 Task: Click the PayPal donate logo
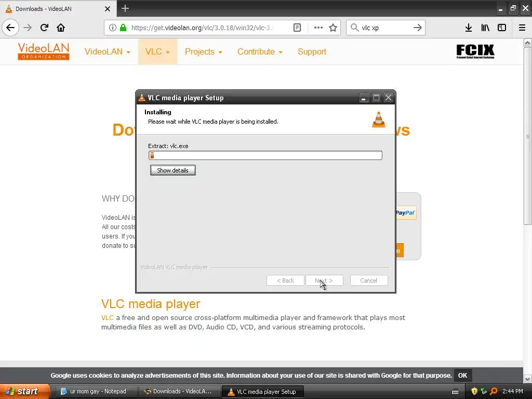(406, 212)
